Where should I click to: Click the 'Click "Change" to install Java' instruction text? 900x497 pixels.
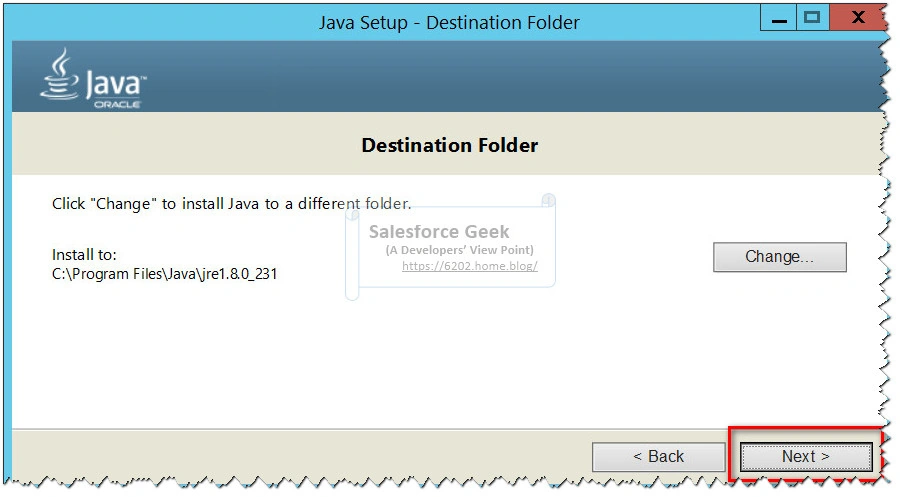231,204
